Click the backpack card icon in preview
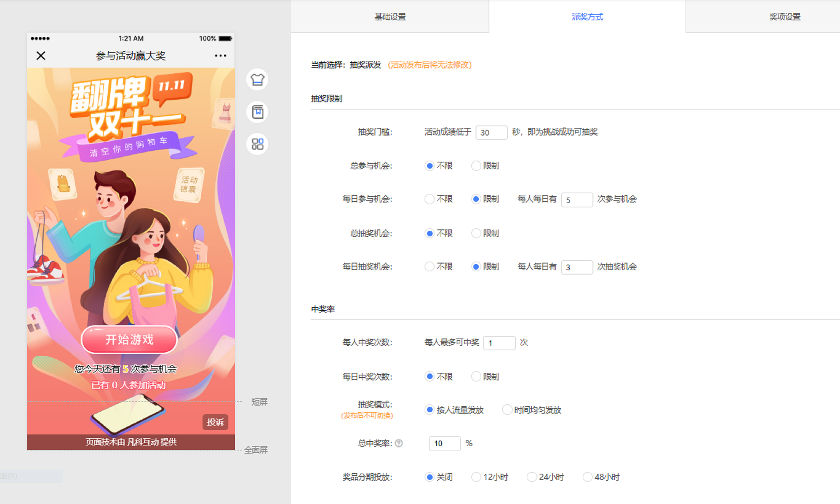Viewport: 840px width, 504px height. click(x=63, y=185)
